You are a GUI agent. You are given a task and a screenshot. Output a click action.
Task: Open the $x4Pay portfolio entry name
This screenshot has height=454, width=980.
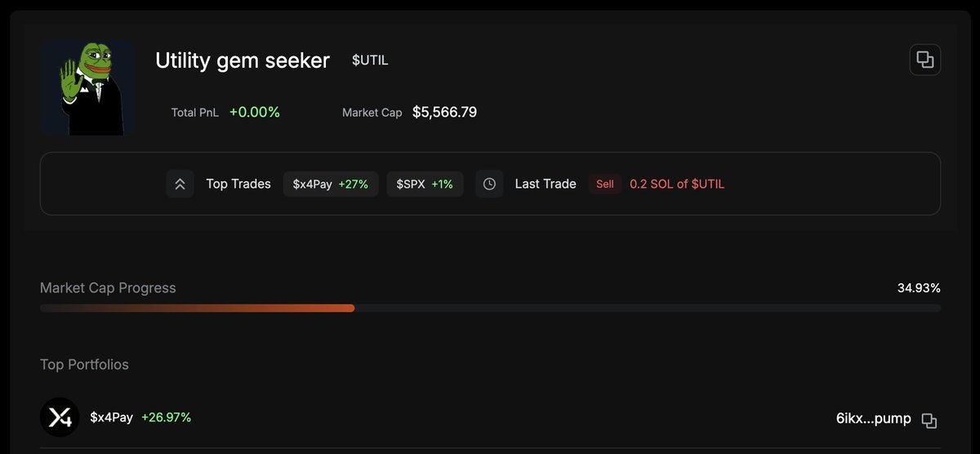click(x=111, y=417)
